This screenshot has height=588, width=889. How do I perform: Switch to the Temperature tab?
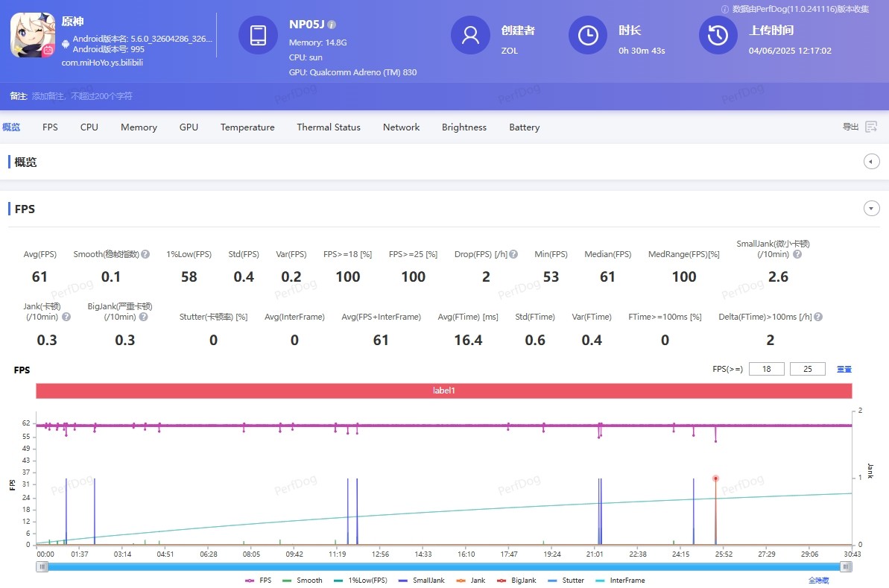tap(247, 127)
